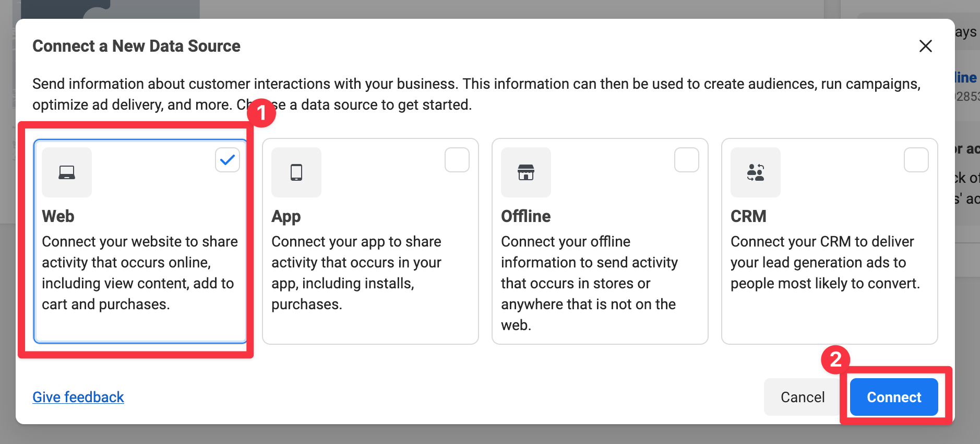
Task: Close the Connect a New Data Source dialog
Action: [925, 46]
